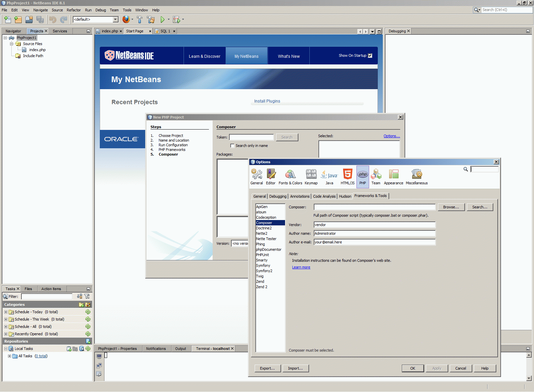Open the Keymap options category
This screenshot has width=534, height=392.
tap(311, 177)
